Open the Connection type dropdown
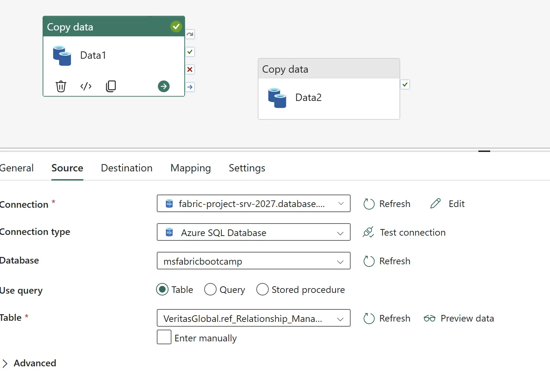 click(x=254, y=232)
